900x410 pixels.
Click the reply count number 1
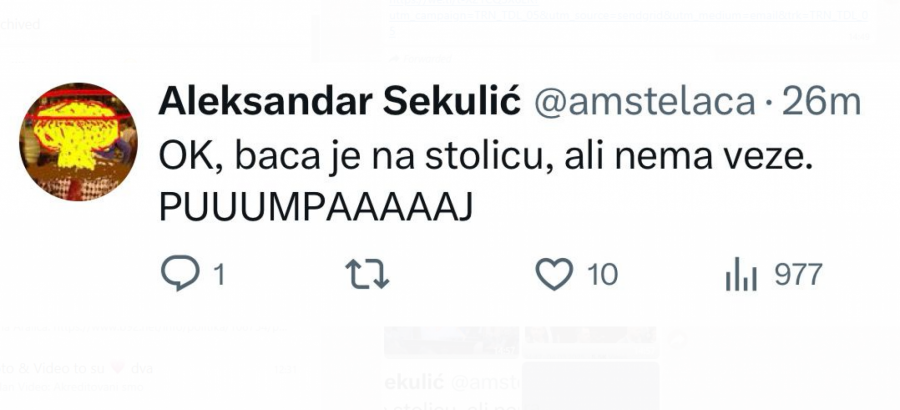pyautogui.click(x=217, y=274)
